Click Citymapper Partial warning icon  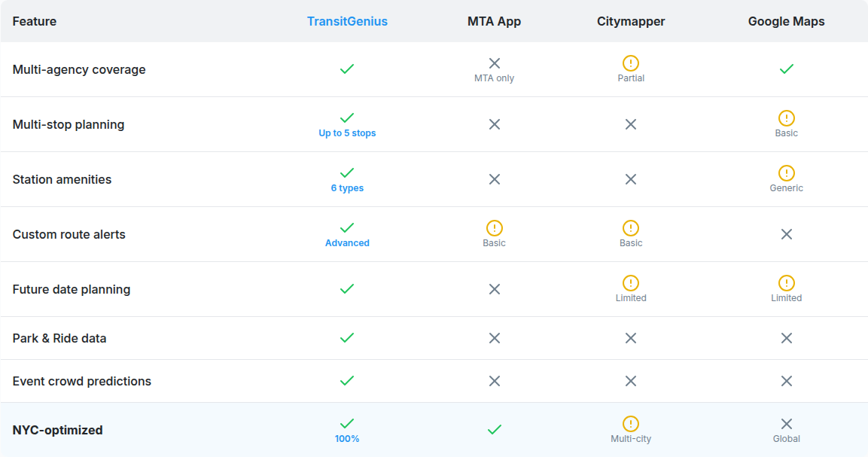pos(631,63)
